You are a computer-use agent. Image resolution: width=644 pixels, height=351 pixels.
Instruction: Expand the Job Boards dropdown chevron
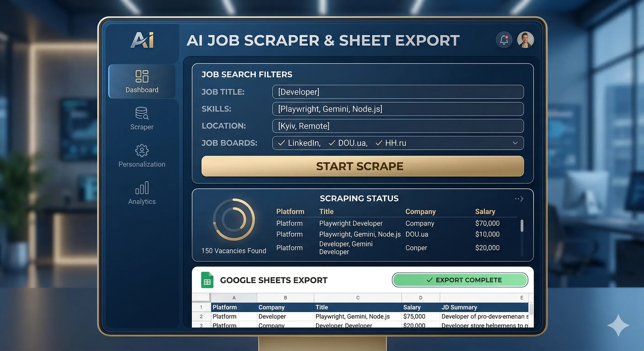point(515,143)
